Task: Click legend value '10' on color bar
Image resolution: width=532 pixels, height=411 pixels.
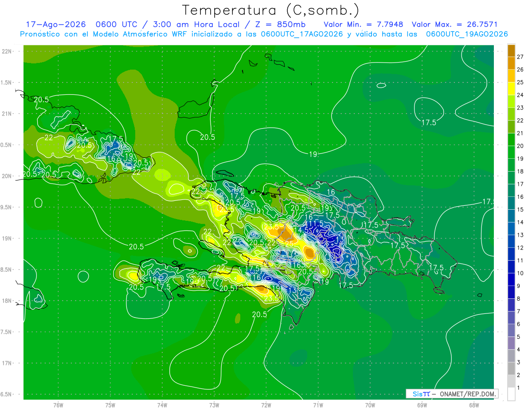Action: point(520,273)
